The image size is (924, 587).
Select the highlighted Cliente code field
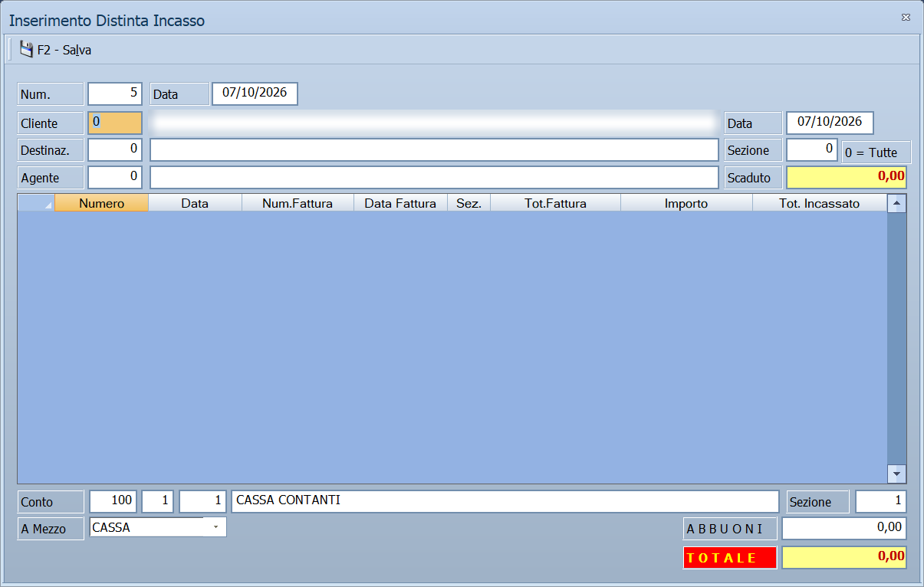coord(115,123)
